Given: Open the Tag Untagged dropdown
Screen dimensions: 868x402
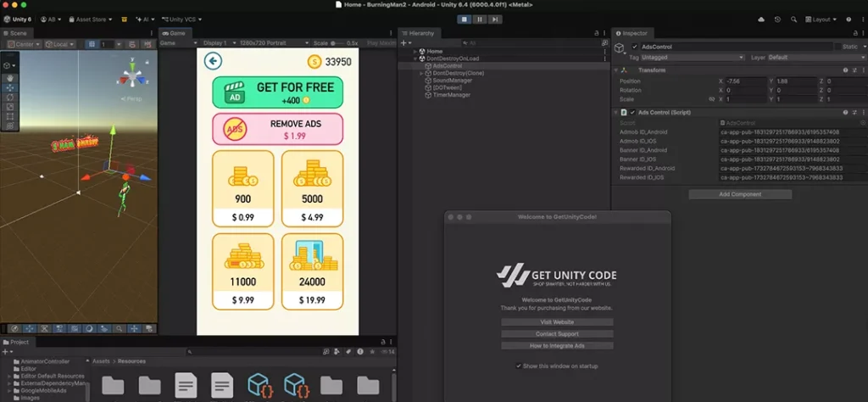Looking at the screenshot, I should pyautogui.click(x=693, y=58).
